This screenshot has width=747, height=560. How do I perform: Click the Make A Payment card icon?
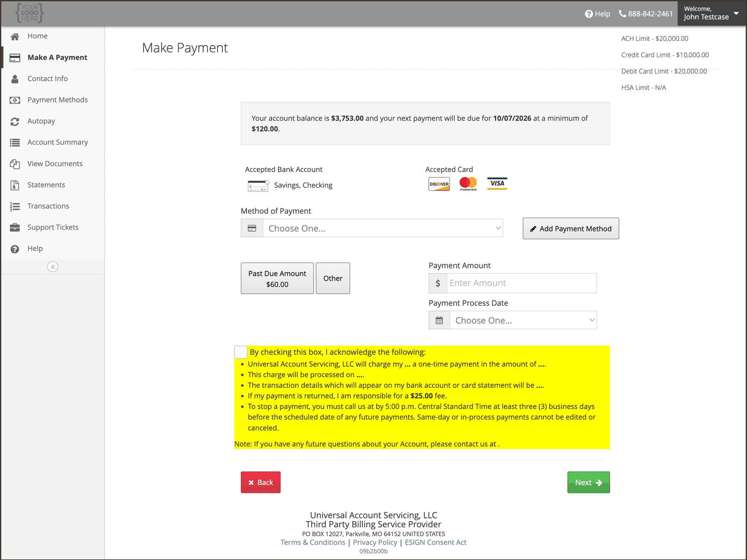pos(15,58)
